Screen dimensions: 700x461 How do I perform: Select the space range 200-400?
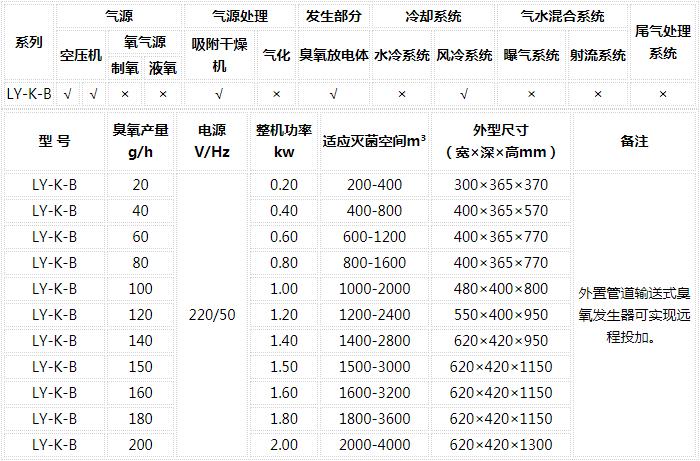(374, 185)
